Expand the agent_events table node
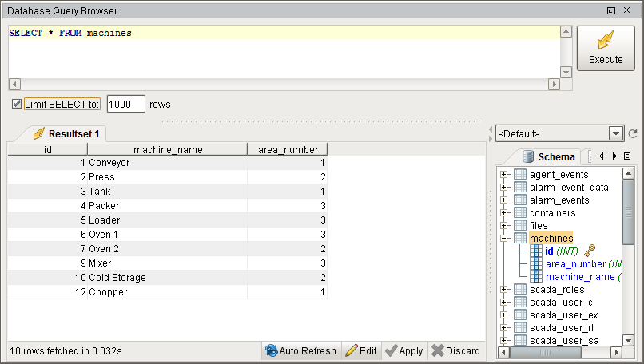This screenshot has height=364, width=644. pos(503,174)
